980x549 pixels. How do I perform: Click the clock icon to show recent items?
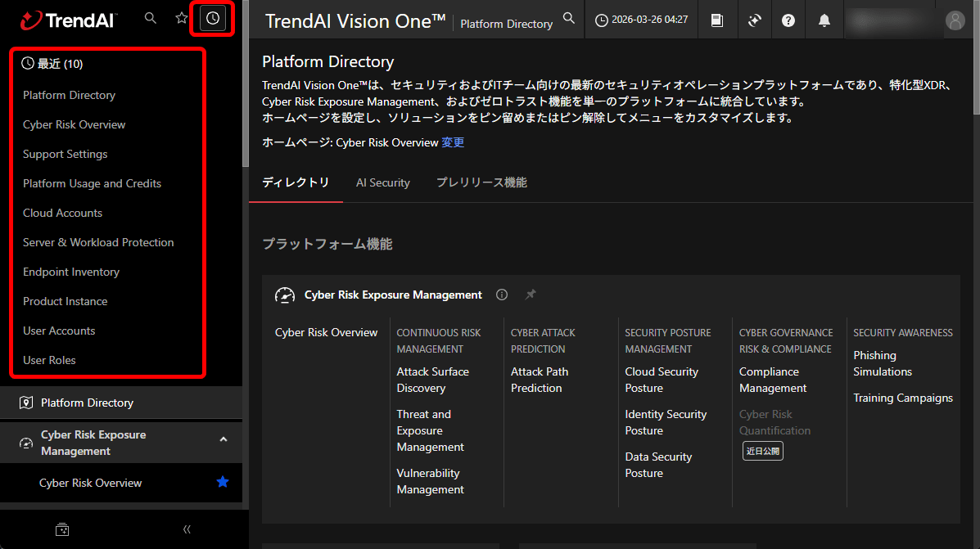coord(212,17)
